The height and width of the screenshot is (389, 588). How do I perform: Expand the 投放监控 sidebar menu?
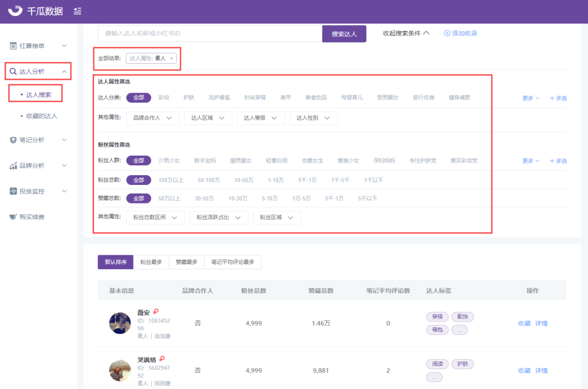click(64, 191)
